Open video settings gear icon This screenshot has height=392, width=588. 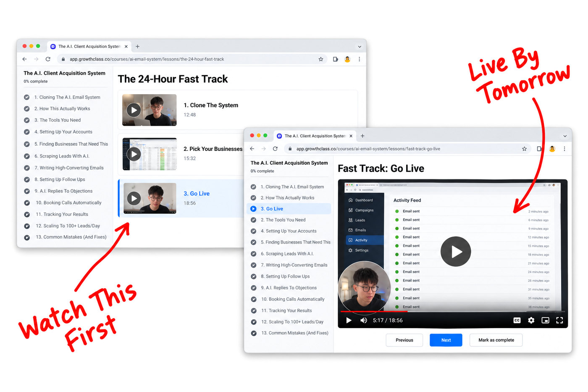[x=531, y=320]
